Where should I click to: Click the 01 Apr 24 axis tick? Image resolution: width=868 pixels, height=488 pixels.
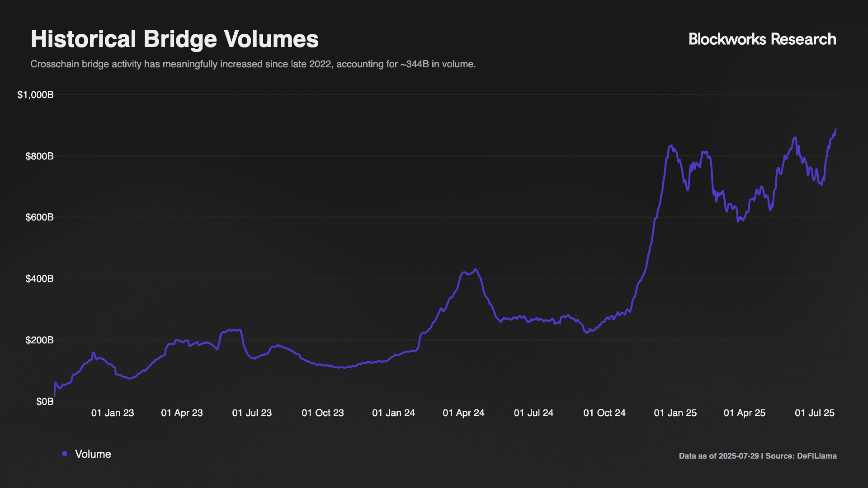click(463, 413)
